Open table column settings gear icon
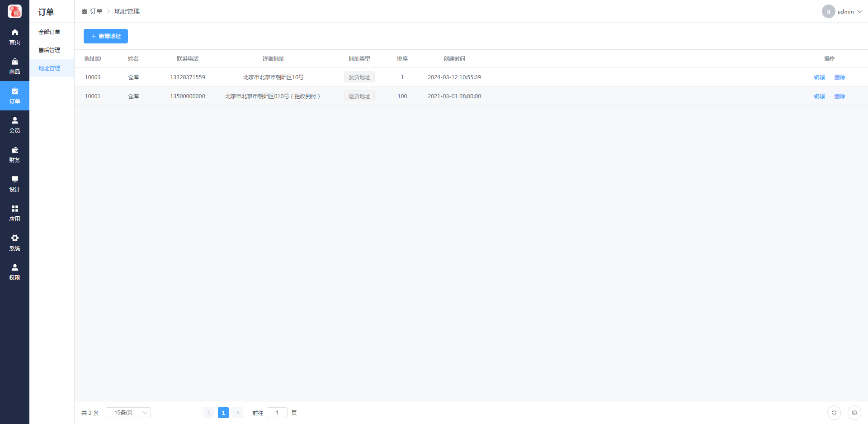 (x=854, y=413)
